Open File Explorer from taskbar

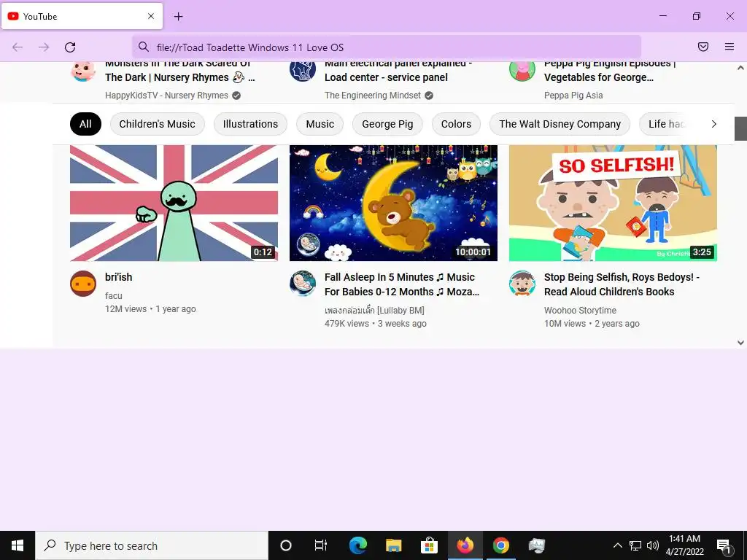pyautogui.click(x=393, y=545)
